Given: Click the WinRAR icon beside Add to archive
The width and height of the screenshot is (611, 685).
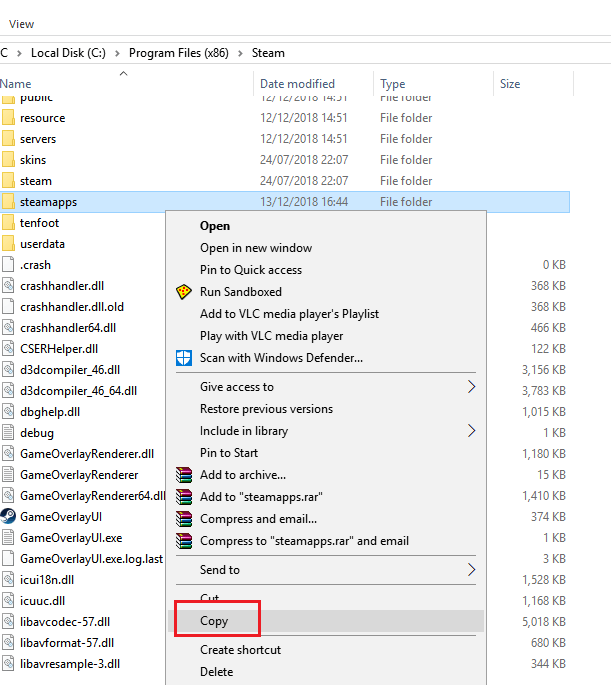Looking at the screenshot, I should pyautogui.click(x=184, y=475).
